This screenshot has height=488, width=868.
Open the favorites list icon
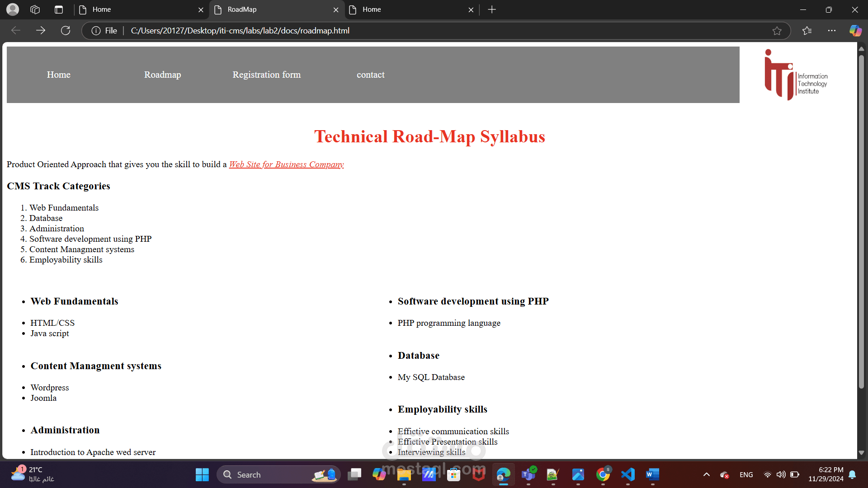click(807, 30)
